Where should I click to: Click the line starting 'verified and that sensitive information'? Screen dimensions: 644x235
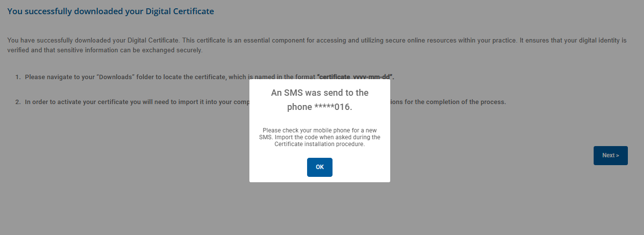point(105,50)
